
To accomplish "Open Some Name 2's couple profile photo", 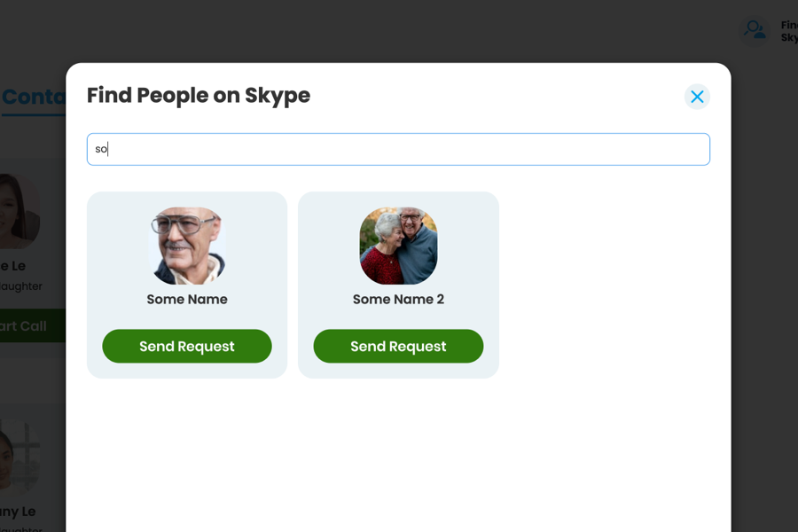I will 398,246.
